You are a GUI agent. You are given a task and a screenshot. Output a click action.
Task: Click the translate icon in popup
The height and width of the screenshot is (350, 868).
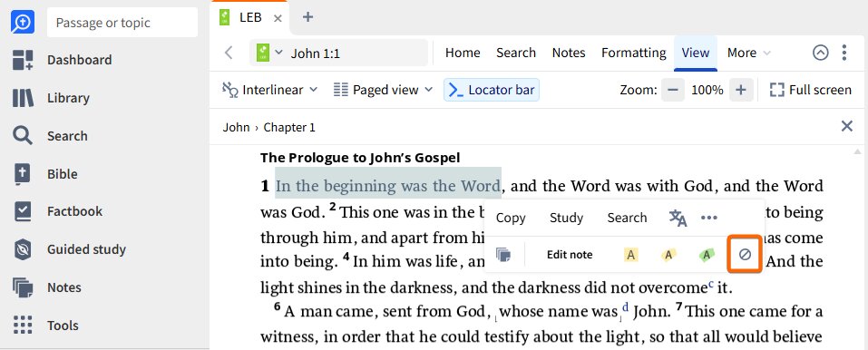pos(678,219)
